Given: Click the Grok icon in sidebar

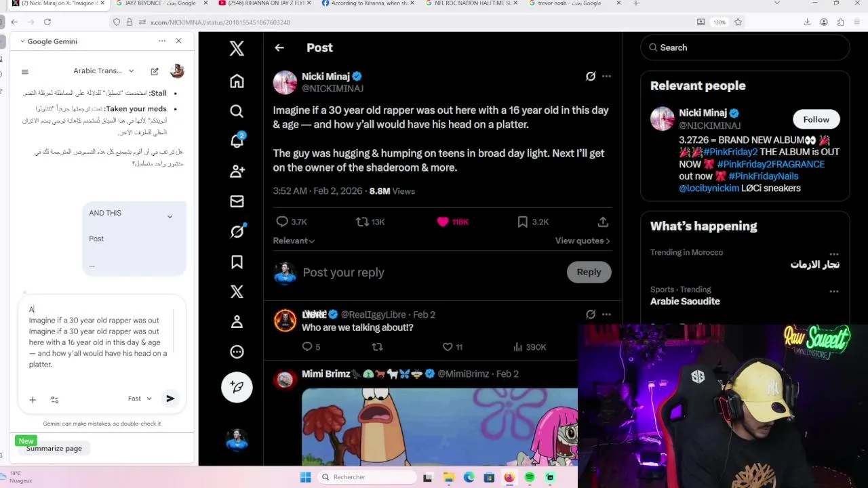Looking at the screenshot, I should click(237, 231).
